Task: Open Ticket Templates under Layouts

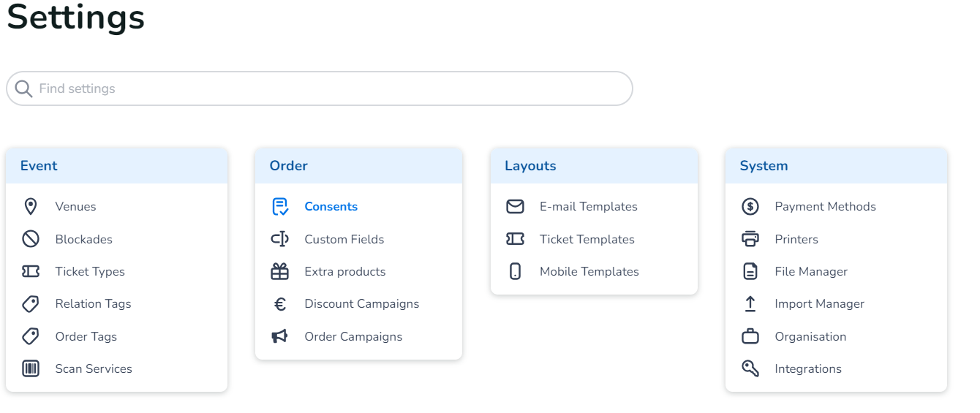Action: pyautogui.click(x=587, y=239)
